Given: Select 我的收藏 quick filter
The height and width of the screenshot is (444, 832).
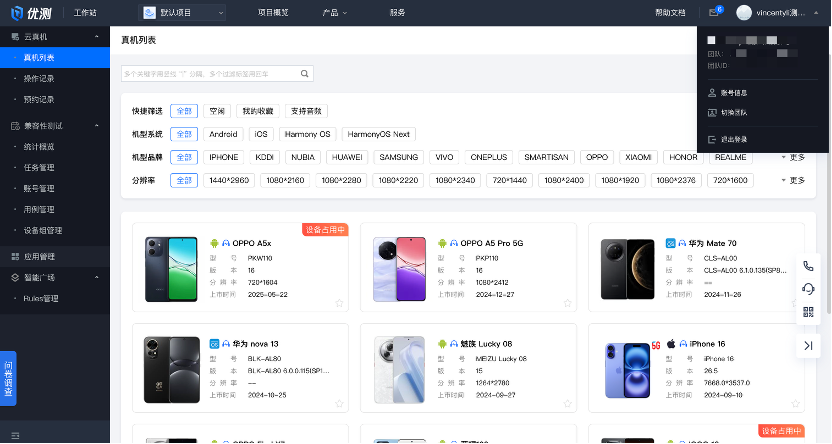Looking at the screenshot, I should pos(258,111).
